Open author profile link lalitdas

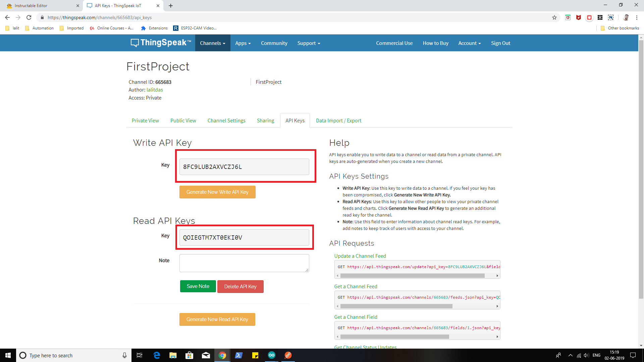click(155, 90)
